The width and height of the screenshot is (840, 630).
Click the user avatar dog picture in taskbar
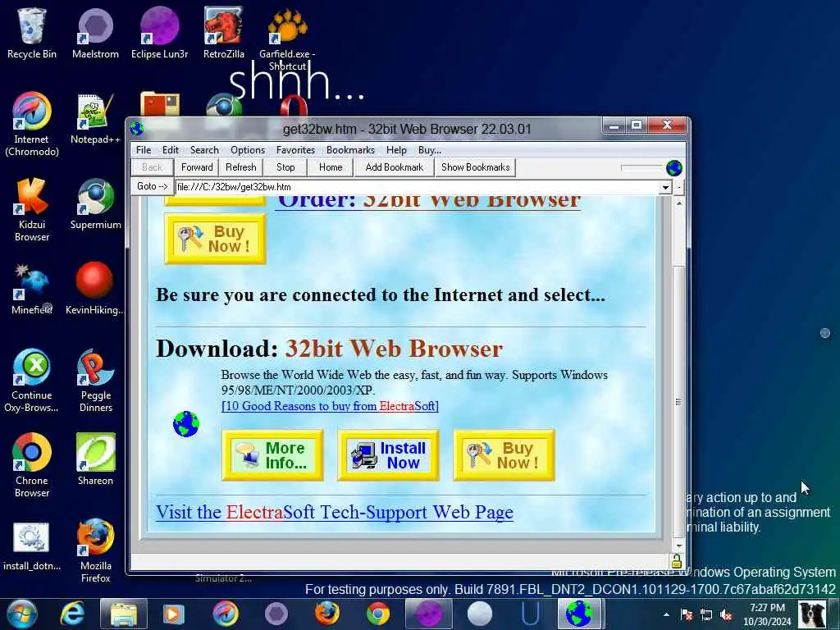812,614
